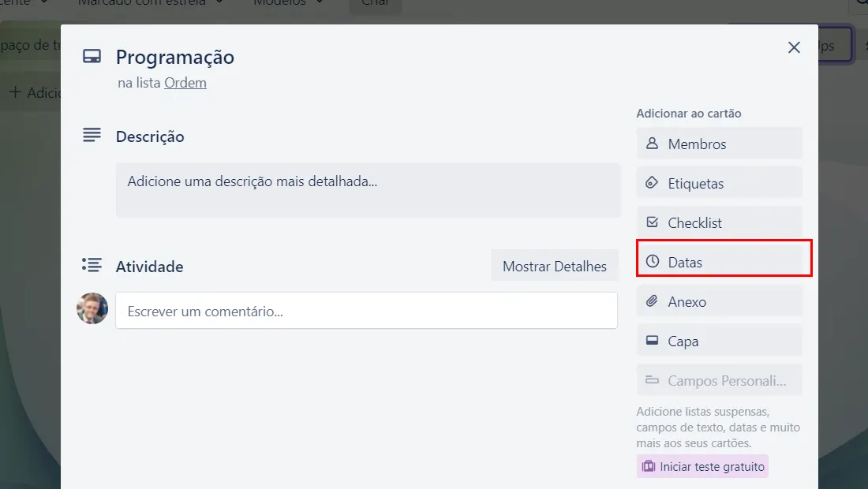Click Mostrar Detalhes in Atividade
868x489 pixels.
554,266
